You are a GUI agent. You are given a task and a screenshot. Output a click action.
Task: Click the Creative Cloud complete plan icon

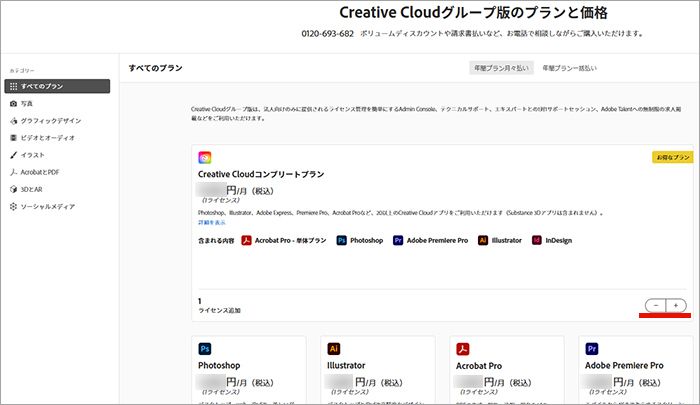tap(205, 157)
